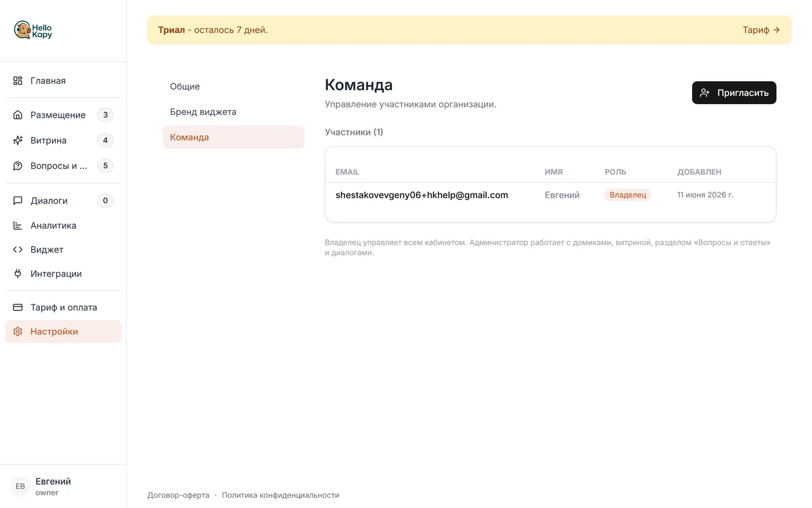Open the Политика конфиденциальности link
Viewport: 812px width, 508px height.
[x=280, y=495]
